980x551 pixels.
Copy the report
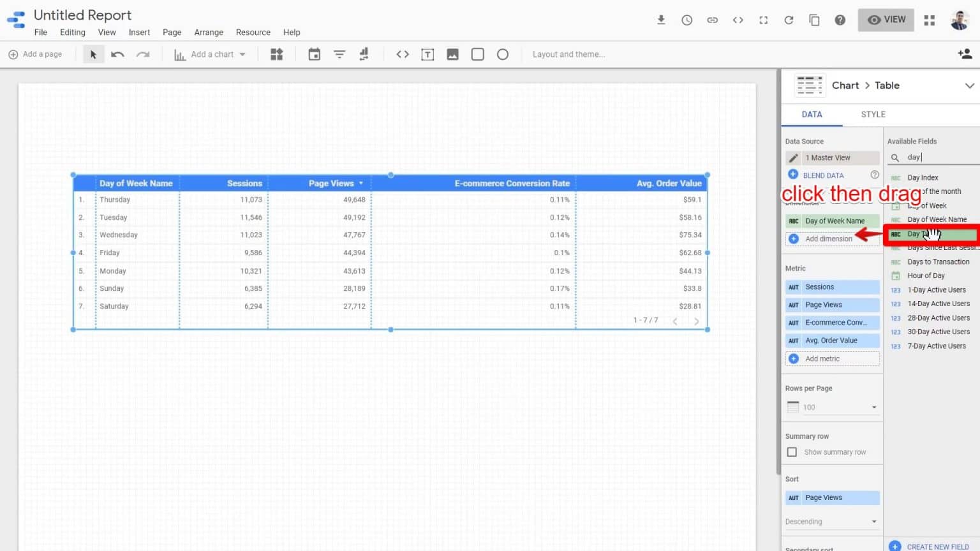pos(814,20)
